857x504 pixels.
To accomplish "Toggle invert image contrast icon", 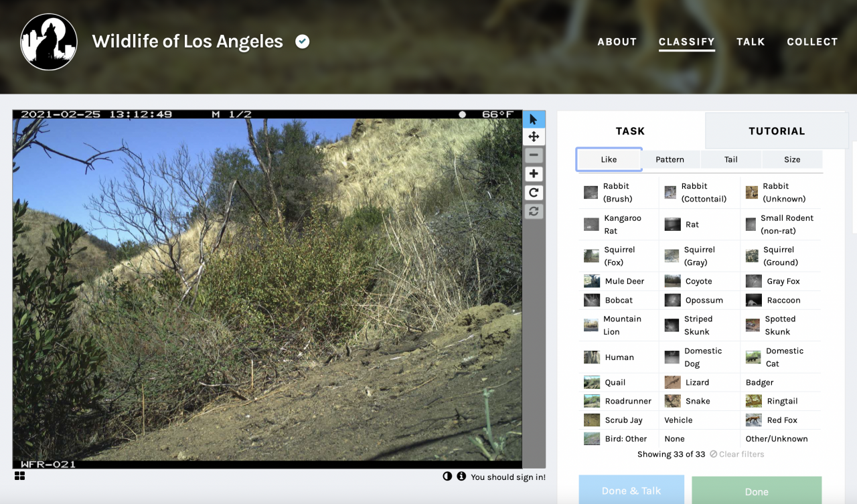I will pos(447,477).
